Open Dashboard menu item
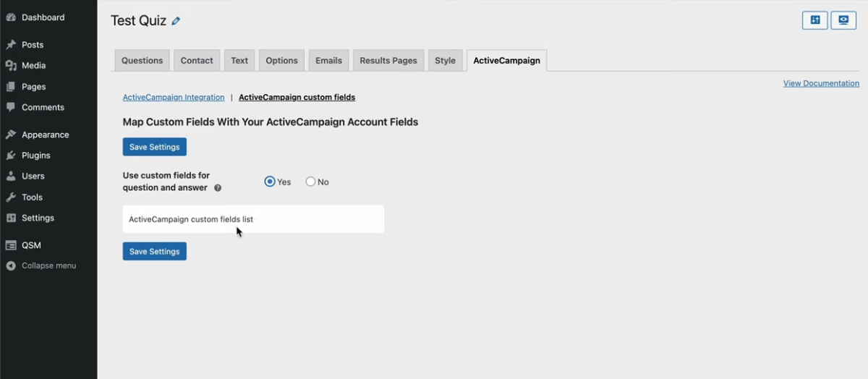Image resolution: width=868 pixels, height=379 pixels. pyautogui.click(x=43, y=17)
